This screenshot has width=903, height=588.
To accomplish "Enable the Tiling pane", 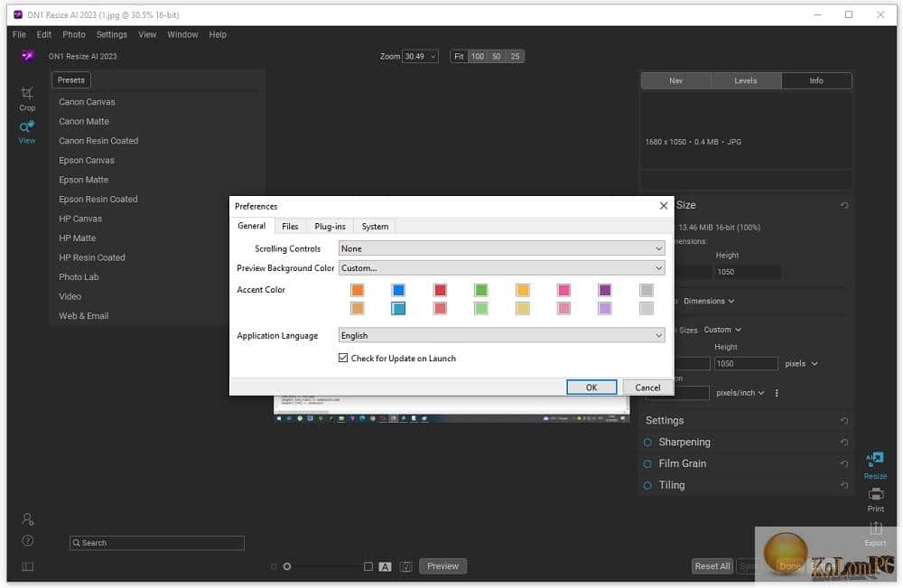I will [647, 486].
